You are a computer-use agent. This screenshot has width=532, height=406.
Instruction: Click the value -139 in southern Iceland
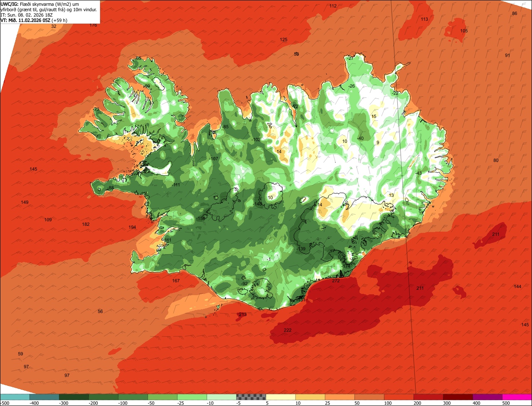(x=301, y=249)
